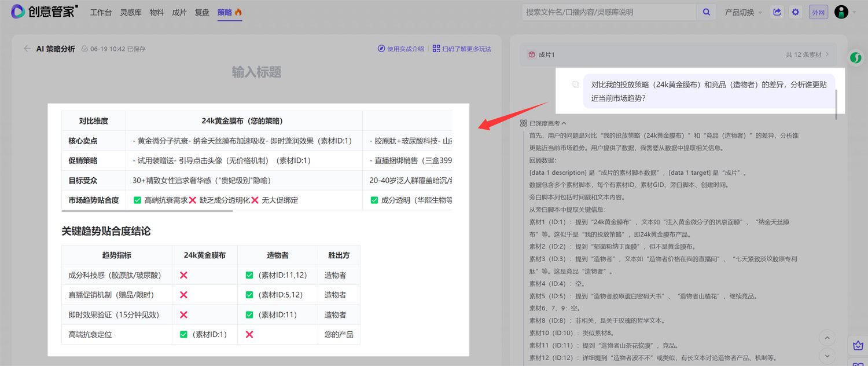Switch to the 成片 tab
Viewport: 868px width, 366px height.
click(179, 12)
